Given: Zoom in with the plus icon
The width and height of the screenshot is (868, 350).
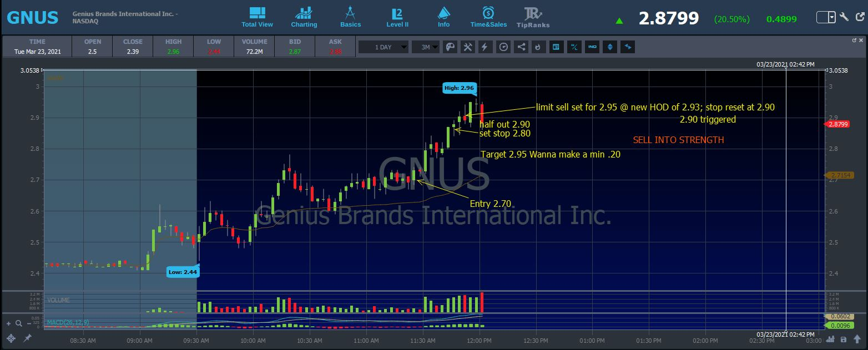Looking at the screenshot, I should click(x=9, y=323).
